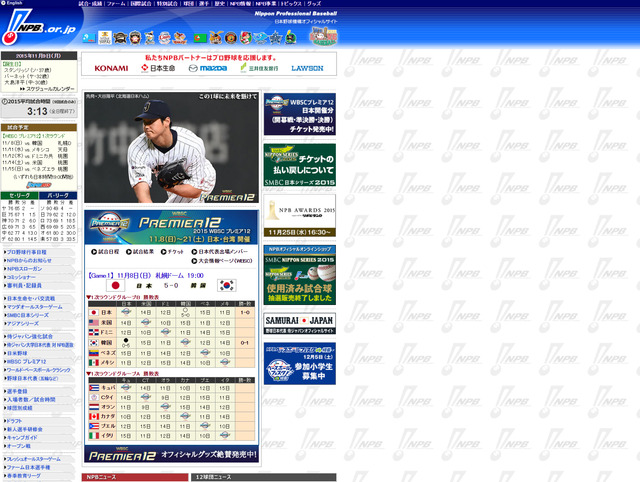Open the Yakult Swallows mascot logo

[x=291, y=38]
